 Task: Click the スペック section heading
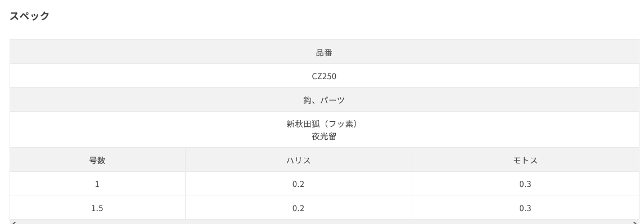[x=30, y=16]
